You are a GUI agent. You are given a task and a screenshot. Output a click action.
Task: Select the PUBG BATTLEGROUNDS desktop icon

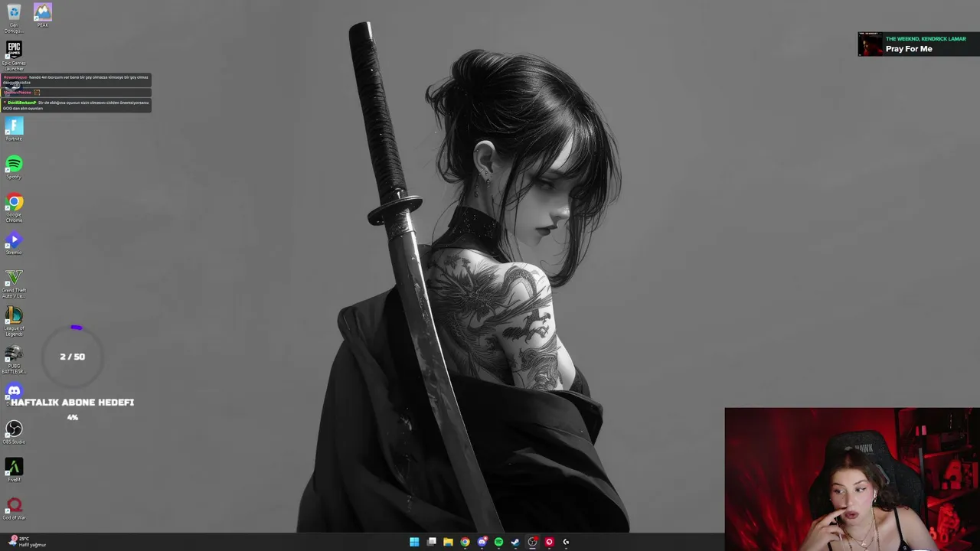pyautogui.click(x=14, y=360)
